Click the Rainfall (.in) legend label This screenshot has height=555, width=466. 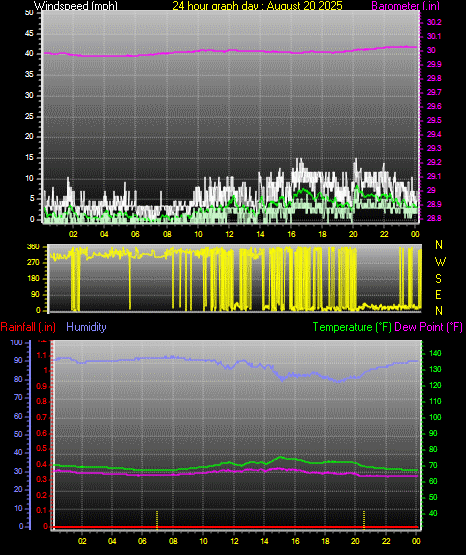(x=28, y=327)
